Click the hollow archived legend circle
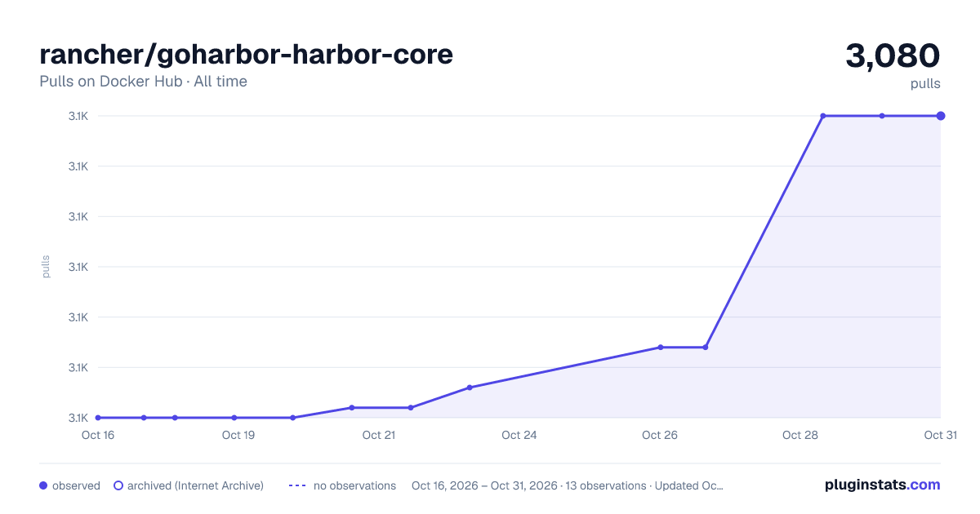This screenshot has height=514, width=980. (118, 485)
